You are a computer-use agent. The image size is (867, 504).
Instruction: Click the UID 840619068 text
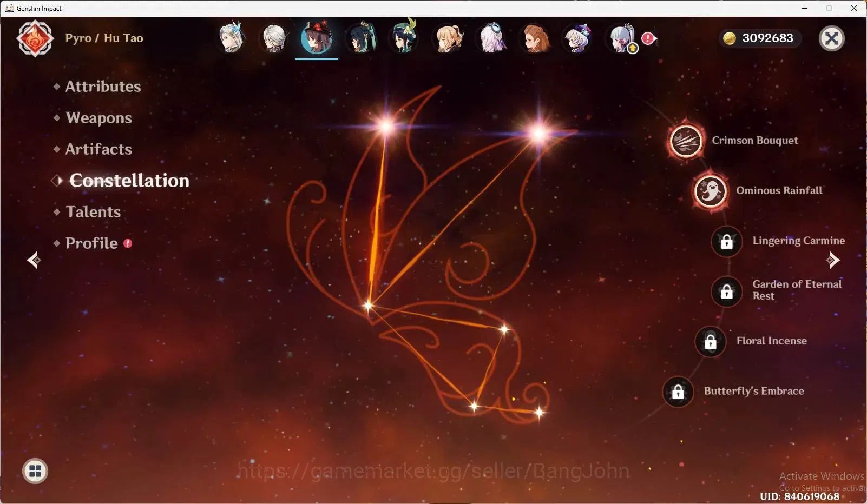click(x=800, y=496)
